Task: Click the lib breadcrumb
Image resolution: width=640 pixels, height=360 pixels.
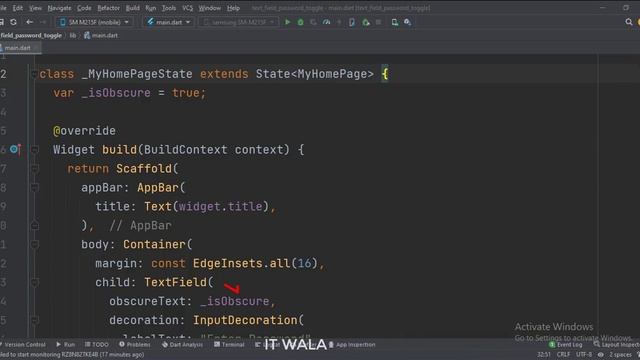Action: pos(73,36)
